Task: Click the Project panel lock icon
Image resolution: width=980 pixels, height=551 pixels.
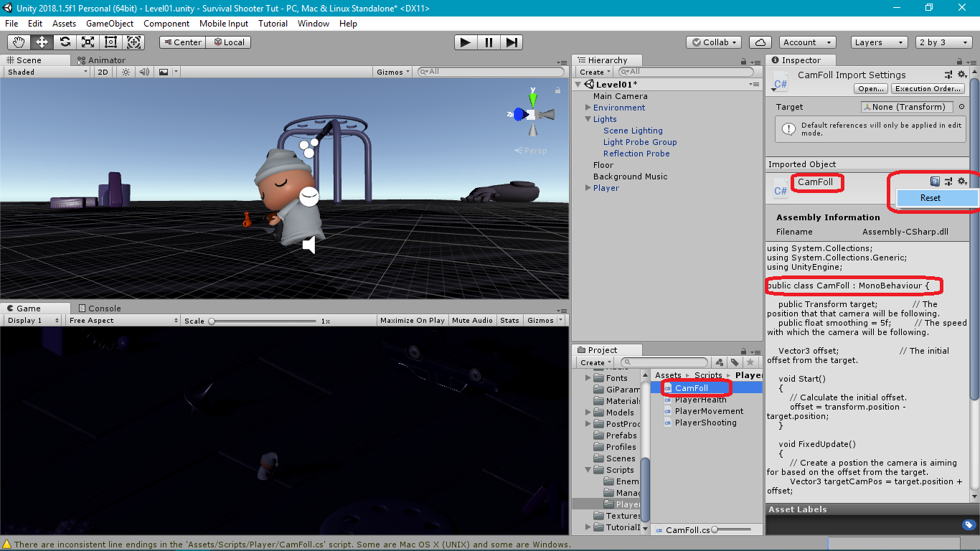Action: (743, 350)
